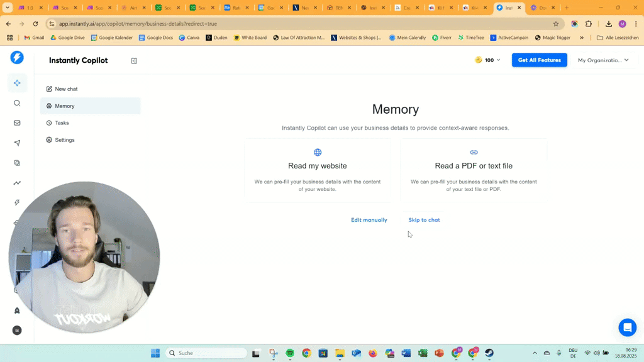
Task: Click the Instantly lightning logo icon
Action: (x=17, y=57)
